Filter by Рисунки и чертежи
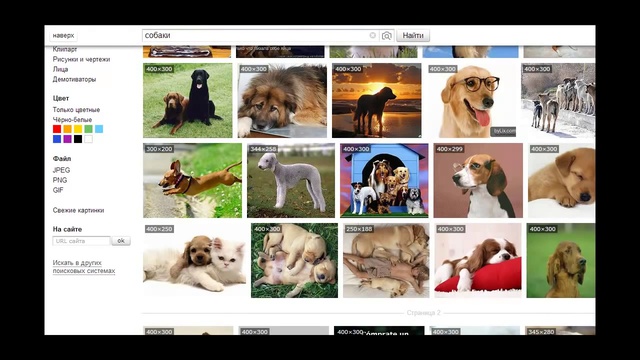The width and height of the screenshot is (640, 360). [81, 59]
